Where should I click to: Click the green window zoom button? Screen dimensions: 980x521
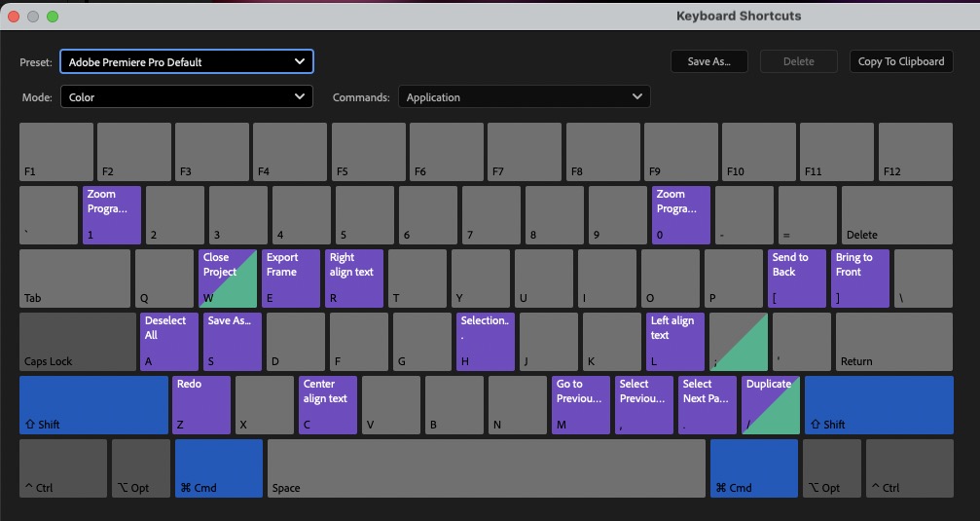(53, 17)
